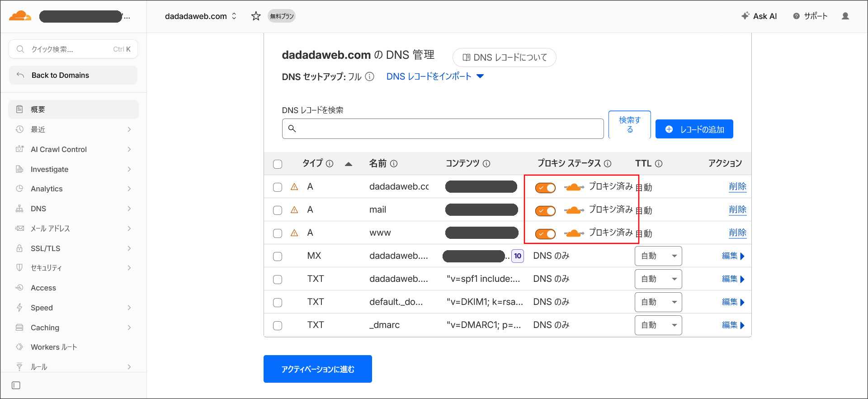Open the サポート help menu

810,16
